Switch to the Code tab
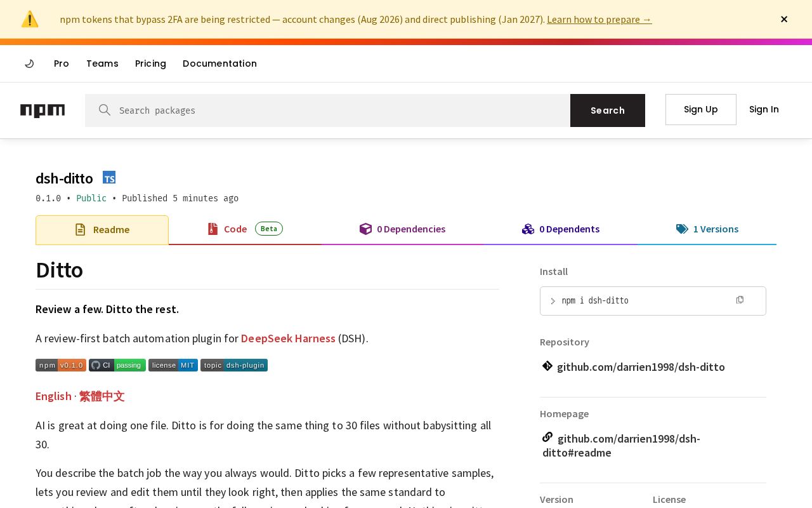This screenshot has width=812, height=508. click(x=245, y=229)
